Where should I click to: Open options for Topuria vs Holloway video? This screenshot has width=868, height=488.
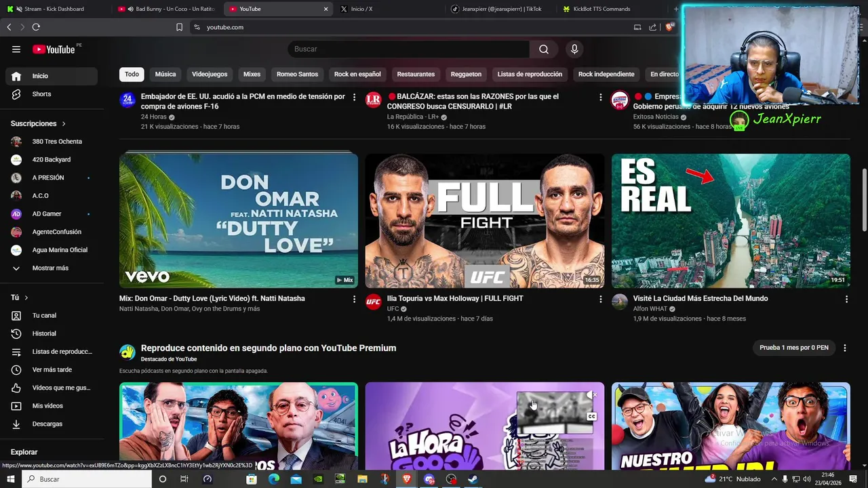(600, 299)
